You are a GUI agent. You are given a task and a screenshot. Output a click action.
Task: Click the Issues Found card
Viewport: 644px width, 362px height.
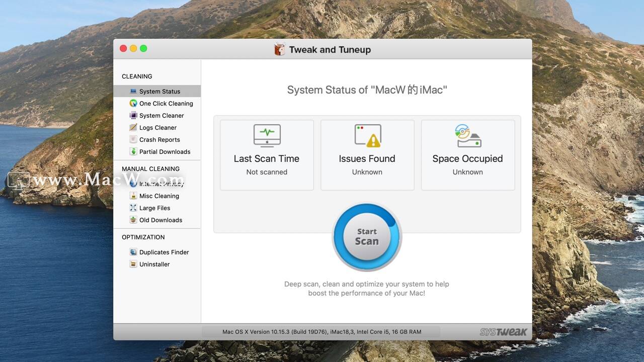pos(367,155)
